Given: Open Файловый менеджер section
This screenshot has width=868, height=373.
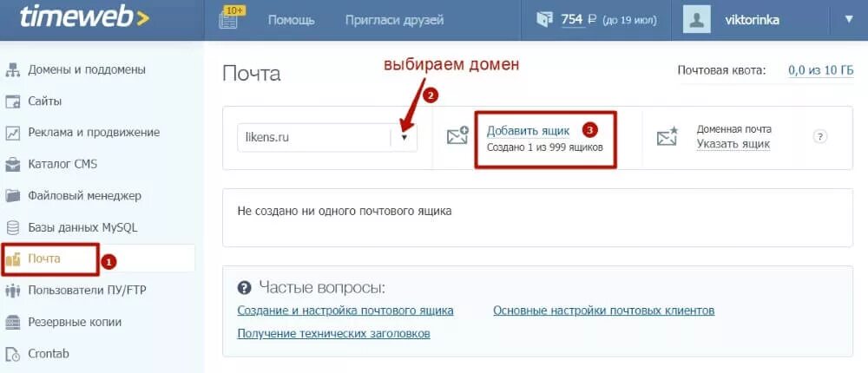Looking at the screenshot, I should [x=85, y=196].
